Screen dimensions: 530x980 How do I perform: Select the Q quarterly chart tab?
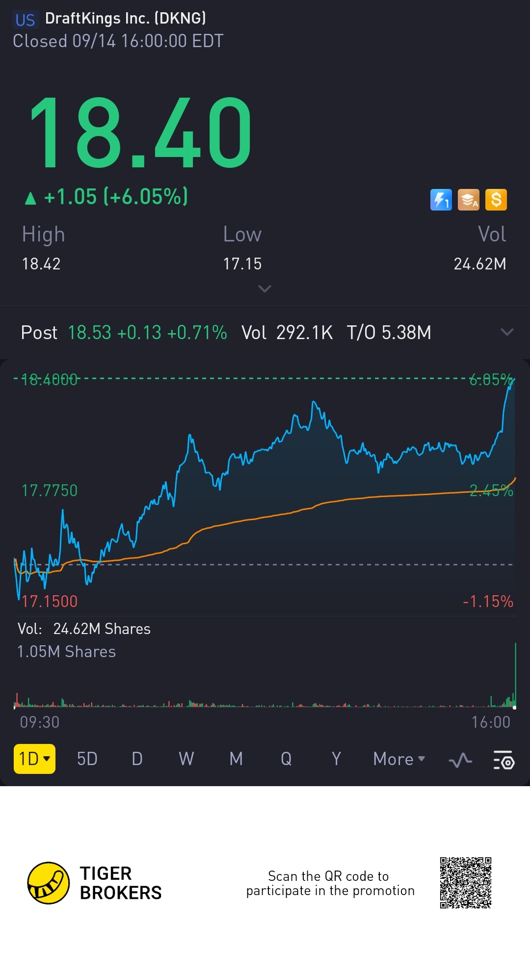click(286, 759)
